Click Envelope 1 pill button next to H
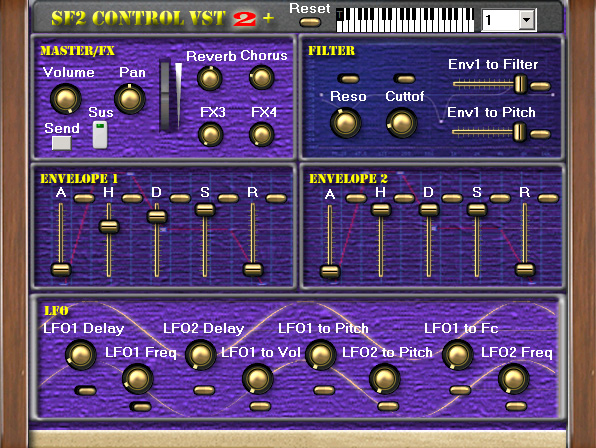596x448 pixels. [x=132, y=198]
